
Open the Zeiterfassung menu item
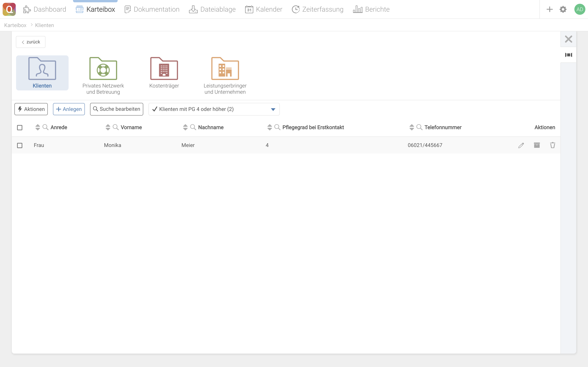318,10
